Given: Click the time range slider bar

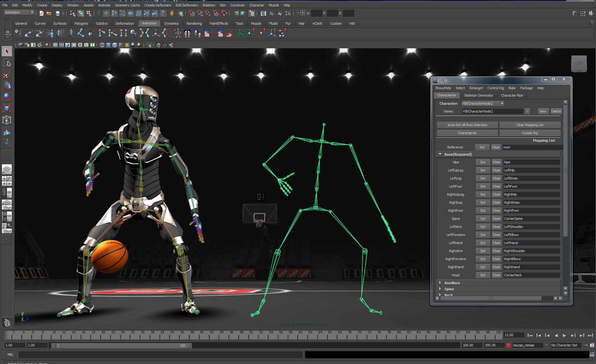Looking at the screenshot, I should [x=121, y=345].
